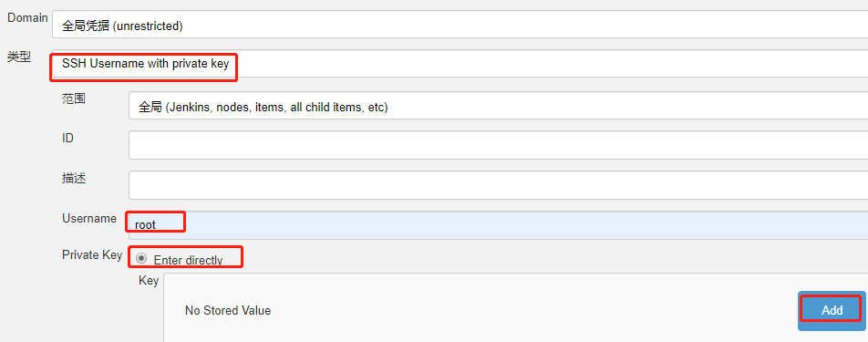Open the 范围 scope dropdown list
Image resolution: width=868 pixels, height=342 pixels.
point(498,106)
